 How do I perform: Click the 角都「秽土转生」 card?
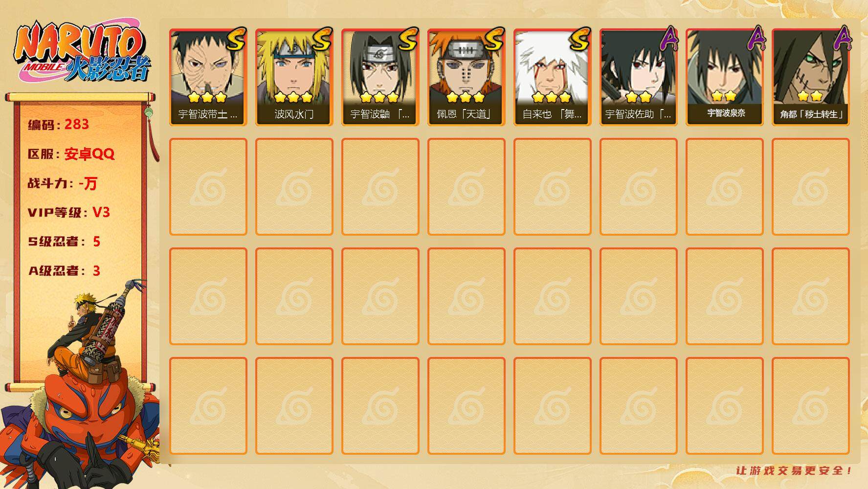point(810,77)
